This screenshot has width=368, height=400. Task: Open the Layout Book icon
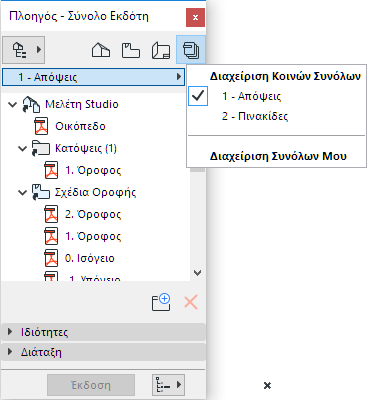(x=161, y=50)
